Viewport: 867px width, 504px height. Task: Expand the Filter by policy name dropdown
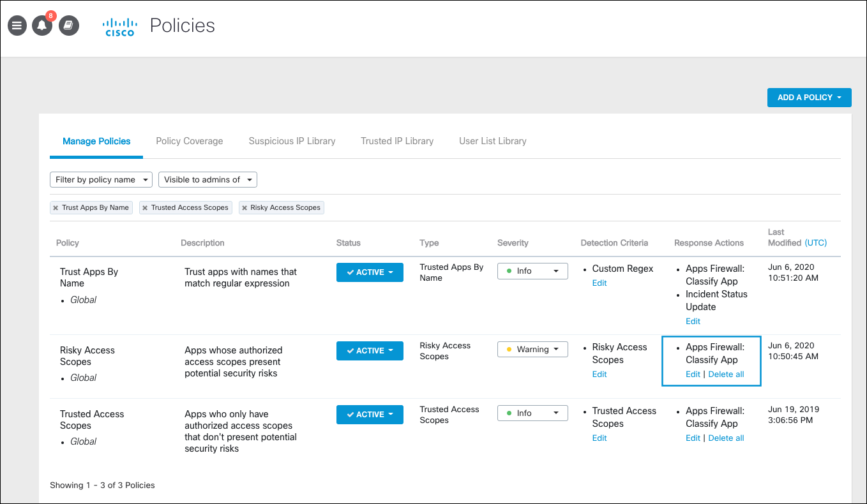(x=101, y=180)
